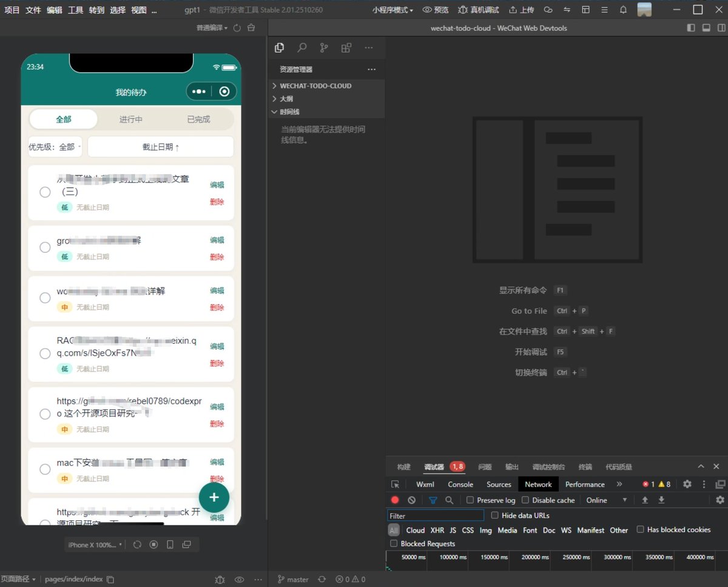
Task: Click the 截止日期 sort button
Action: (161, 147)
